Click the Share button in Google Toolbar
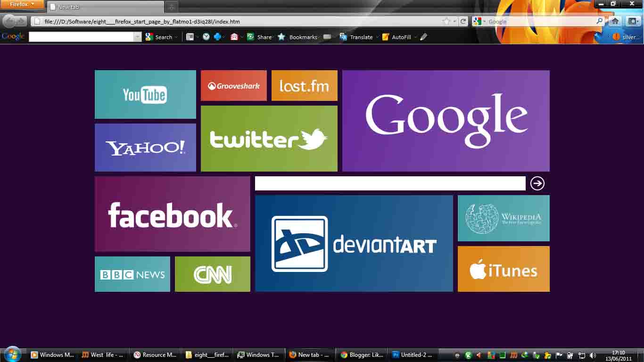Viewport: 644px width, 362px height. (x=259, y=37)
